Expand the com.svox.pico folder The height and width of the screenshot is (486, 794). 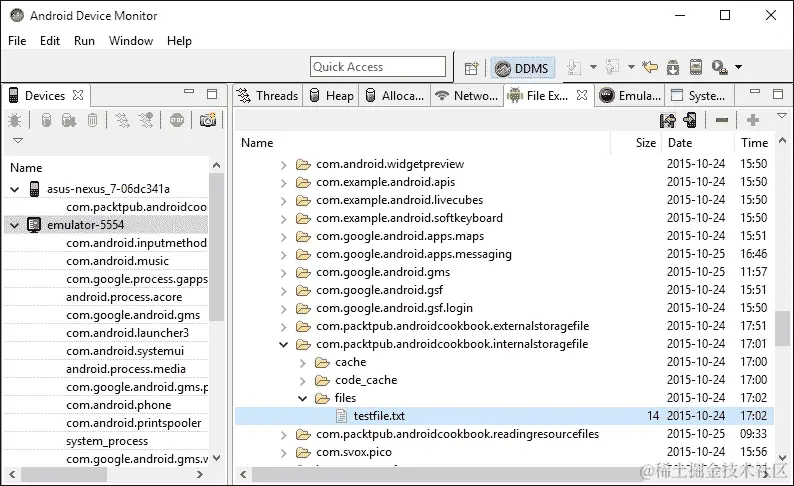(x=284, y=453)
